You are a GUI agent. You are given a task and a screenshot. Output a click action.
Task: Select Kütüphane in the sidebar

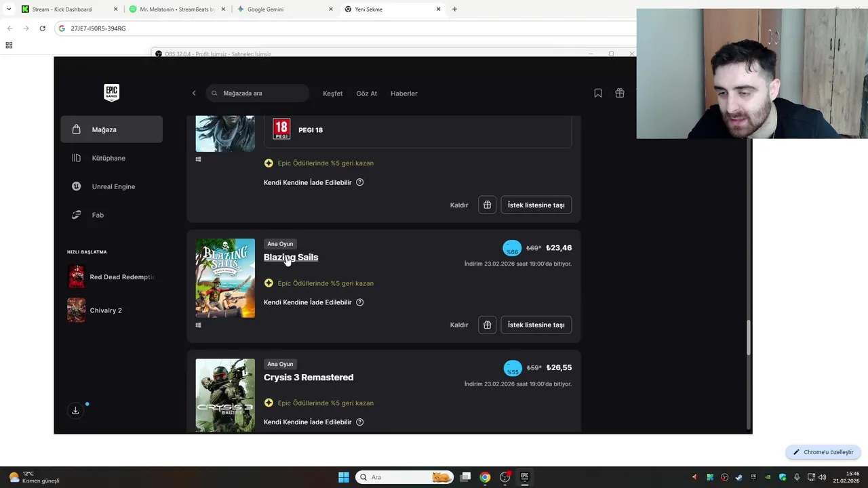(111, 158)
